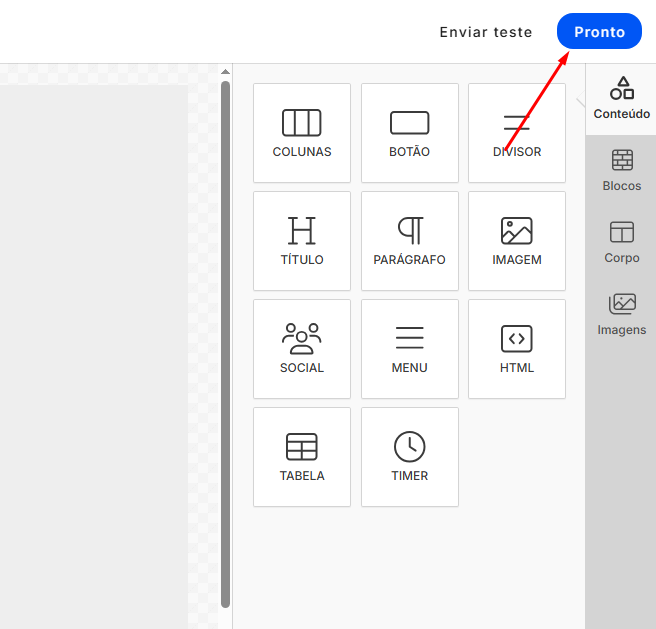Pick the Título heading block
This screenshot has height=629, width=656.
[302, 241]
